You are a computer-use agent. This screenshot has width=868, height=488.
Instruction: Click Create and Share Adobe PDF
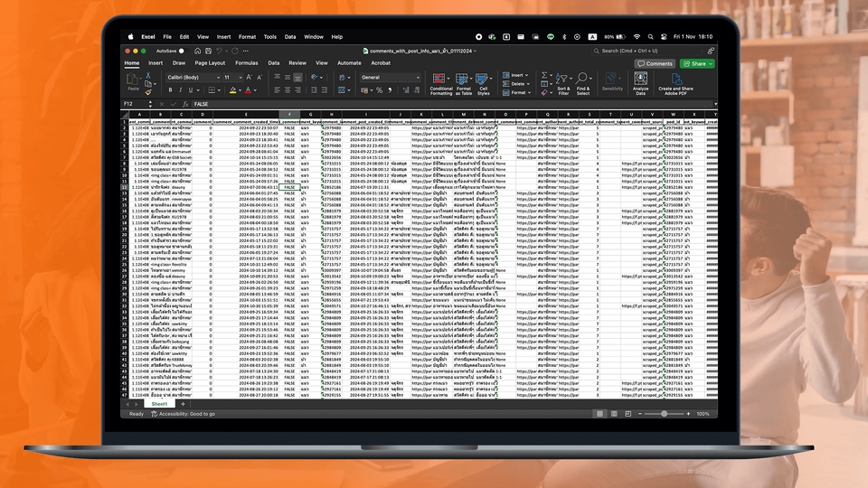pos(675,84)
